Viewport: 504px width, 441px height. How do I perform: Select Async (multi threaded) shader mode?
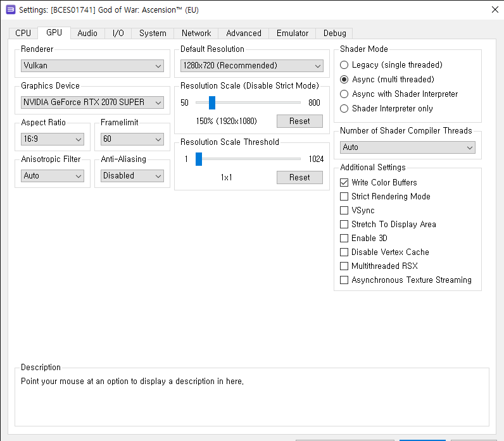(387, 79)
